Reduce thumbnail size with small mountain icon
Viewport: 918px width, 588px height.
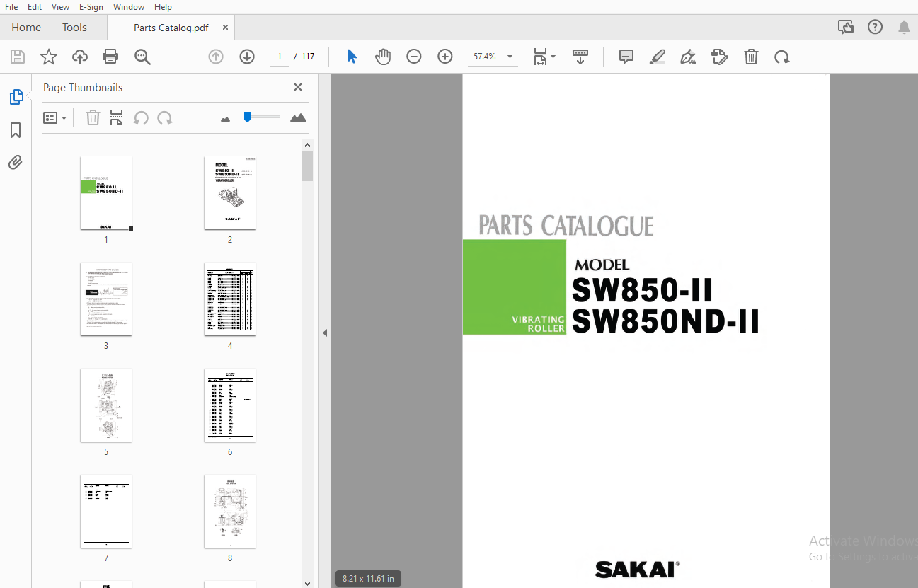(x=226, y=119)
